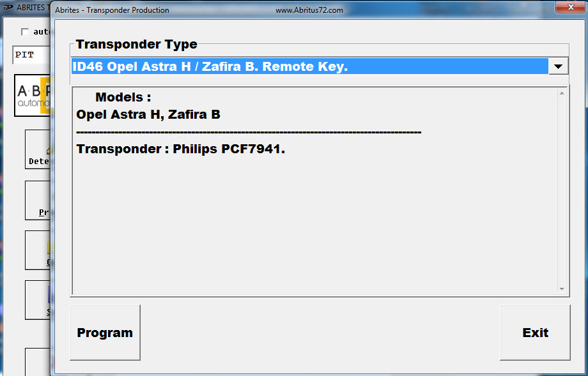Click the Detect button icon behind dialog
Image resolution: width=588 pixels, height=376 pixels.
pyautogui.click(x=38, y=149)
